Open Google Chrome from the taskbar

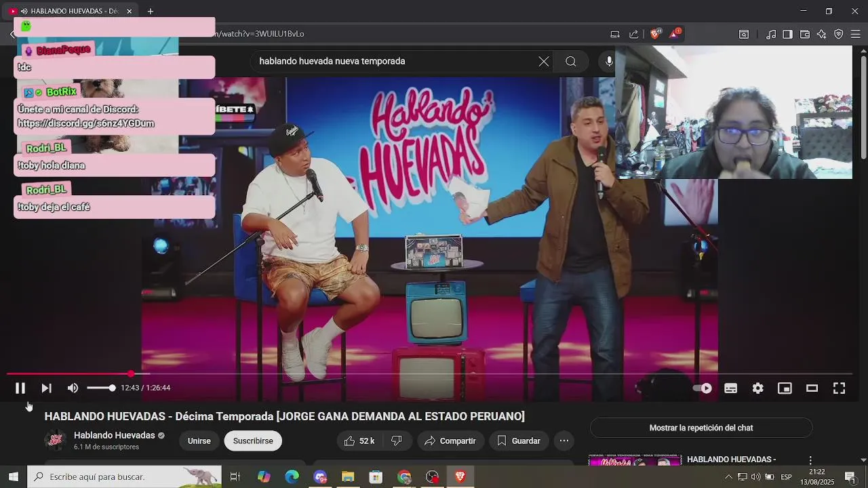click(x=404, y=477)
